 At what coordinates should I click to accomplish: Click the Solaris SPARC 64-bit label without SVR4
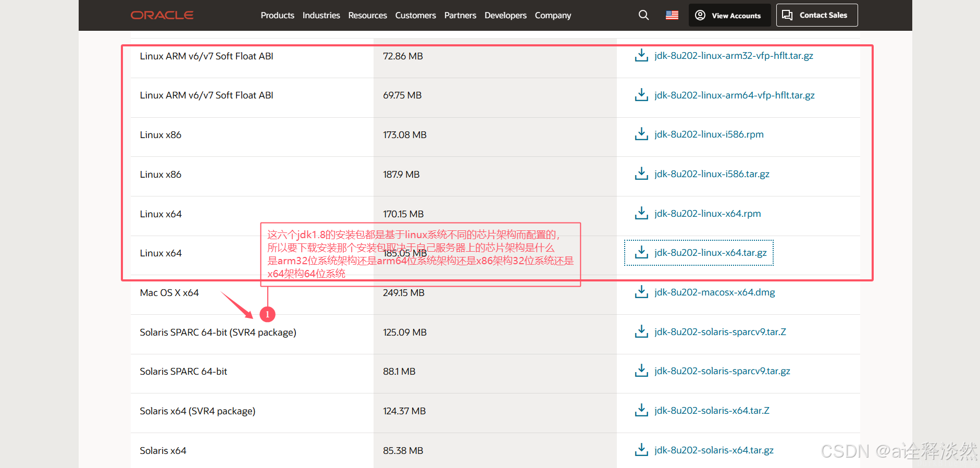click(x=183, y=372)
